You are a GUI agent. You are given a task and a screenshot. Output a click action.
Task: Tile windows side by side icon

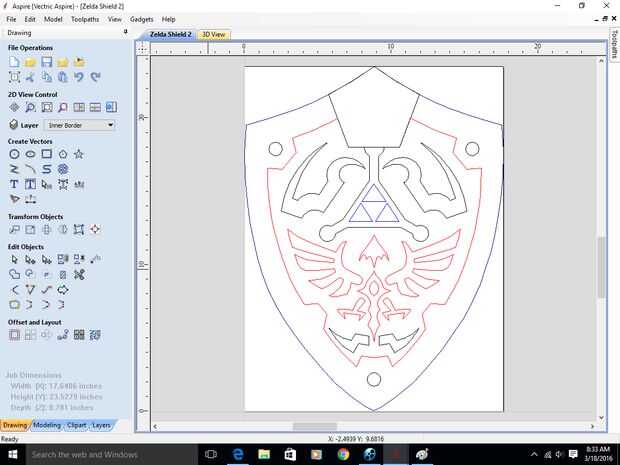pos(79,107)
